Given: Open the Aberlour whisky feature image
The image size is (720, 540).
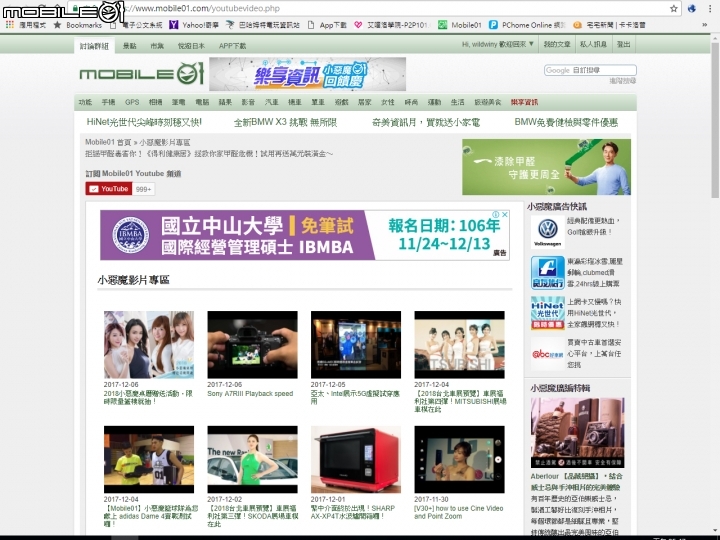Looking at the screenshot, I should coord(577,433).
